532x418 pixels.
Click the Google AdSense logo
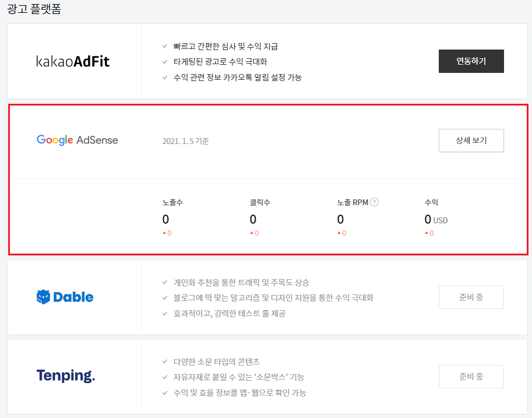pyautogui.click(x=77, y=139)
